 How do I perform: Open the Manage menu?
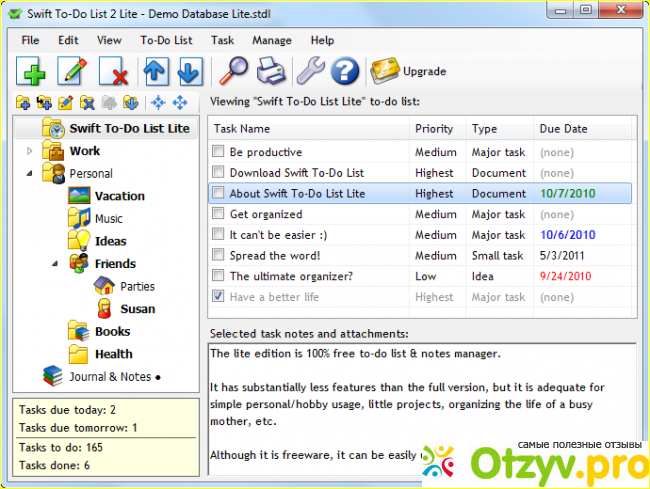click(272, 41)
